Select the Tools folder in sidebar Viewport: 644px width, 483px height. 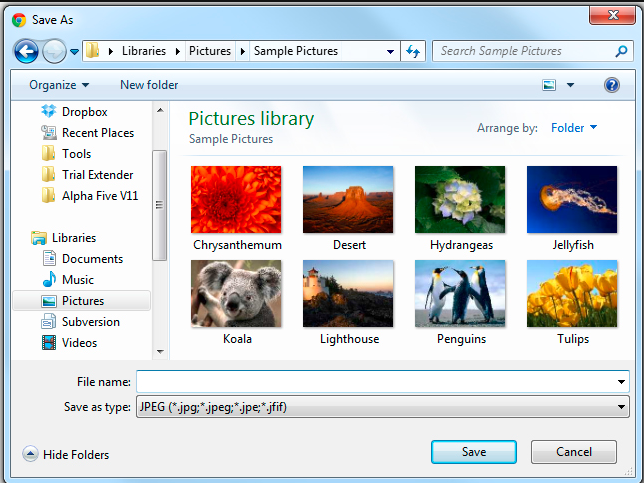66,154
